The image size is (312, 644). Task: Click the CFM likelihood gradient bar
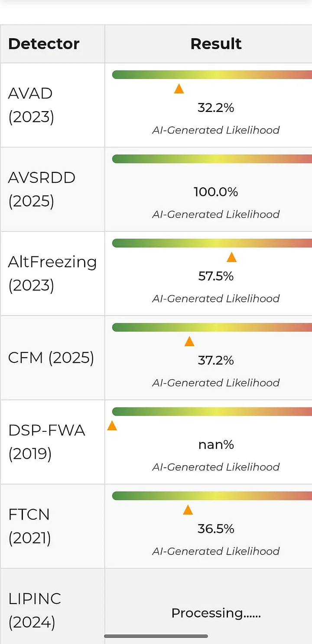tap(212, 327)
